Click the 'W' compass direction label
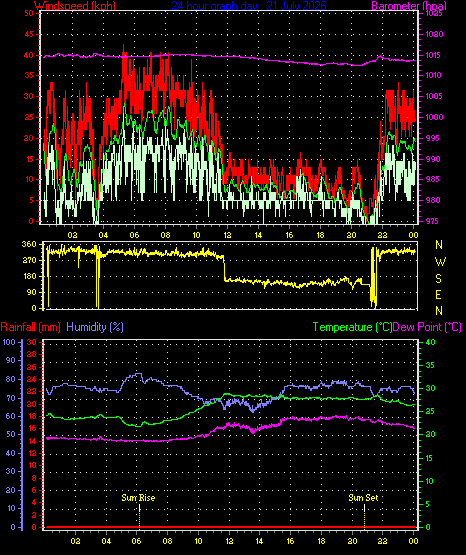 tap(440, 262)
